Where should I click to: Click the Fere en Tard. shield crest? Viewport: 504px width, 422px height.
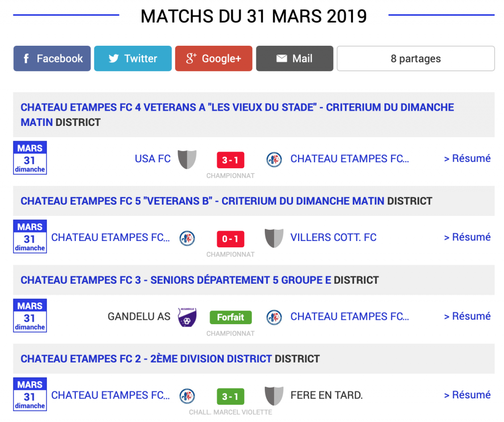(274, 396)
